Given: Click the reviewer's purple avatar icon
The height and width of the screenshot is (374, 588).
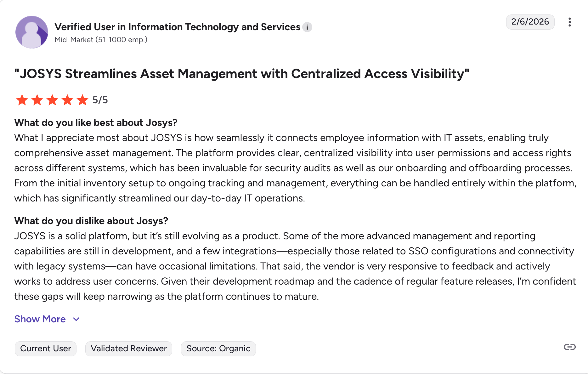Looking at the screenshot, I should coord(32,32).
